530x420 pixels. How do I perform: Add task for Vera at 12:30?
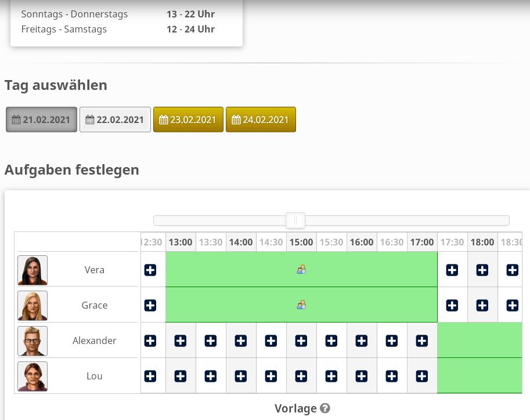point(150,270)
